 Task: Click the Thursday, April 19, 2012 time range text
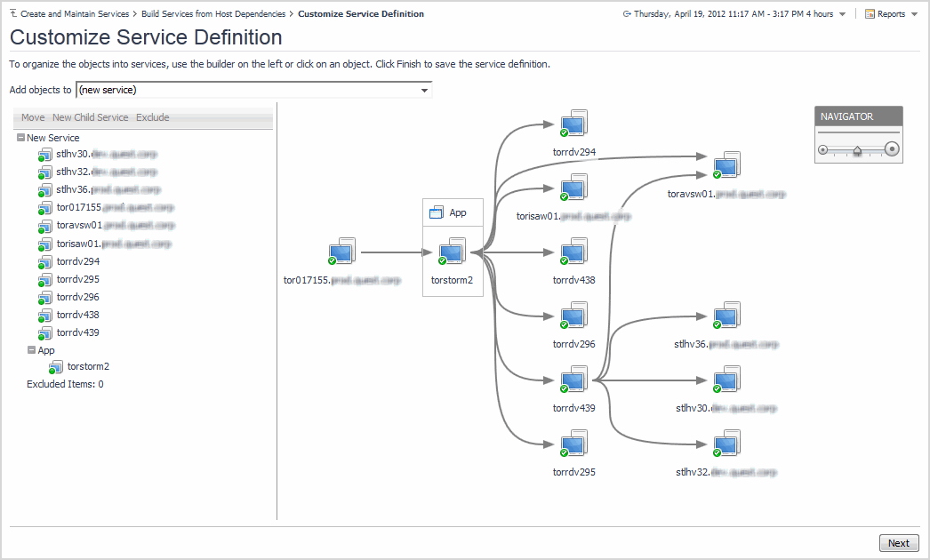point(734,13)
